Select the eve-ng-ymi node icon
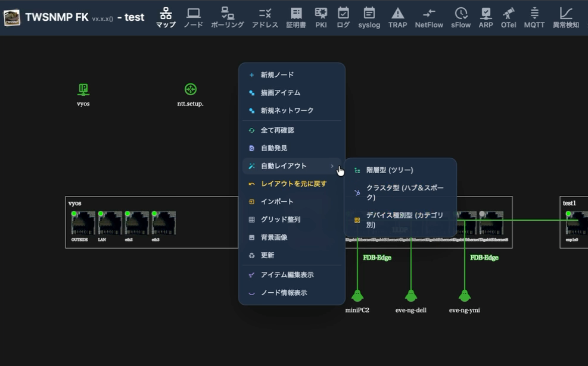Screen dimensions: 588x366 pos(465,296)
